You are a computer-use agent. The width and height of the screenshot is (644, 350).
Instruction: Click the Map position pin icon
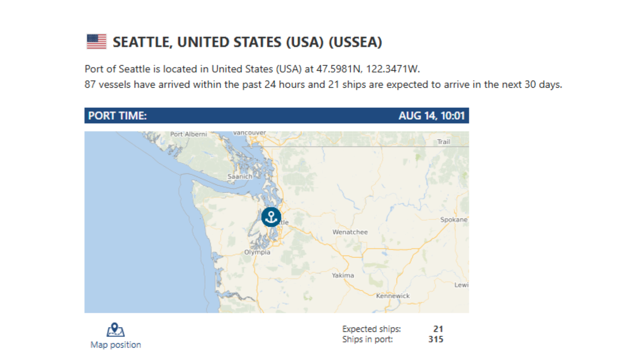coord(115,330)
